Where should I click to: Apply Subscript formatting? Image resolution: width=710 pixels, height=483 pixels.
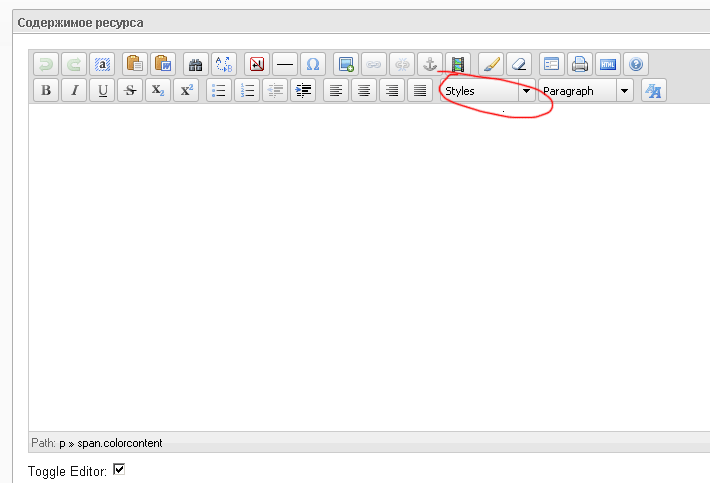(158, 90)
